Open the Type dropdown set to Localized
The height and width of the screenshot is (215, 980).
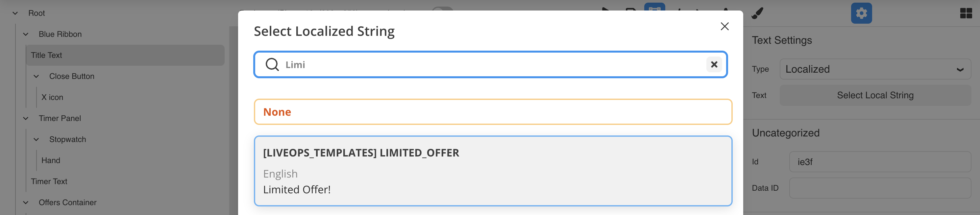tap(875, 69)
